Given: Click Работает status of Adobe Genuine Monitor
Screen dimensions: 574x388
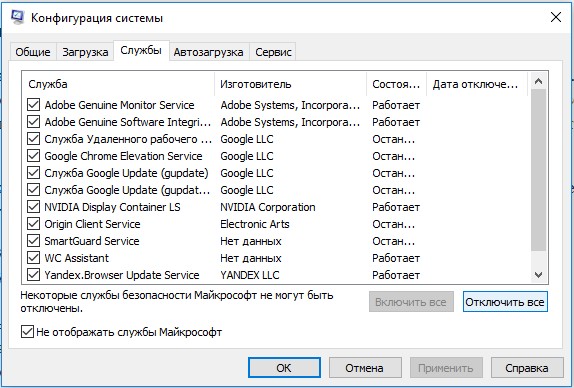Looking at the screenshot, I should 396,105.
